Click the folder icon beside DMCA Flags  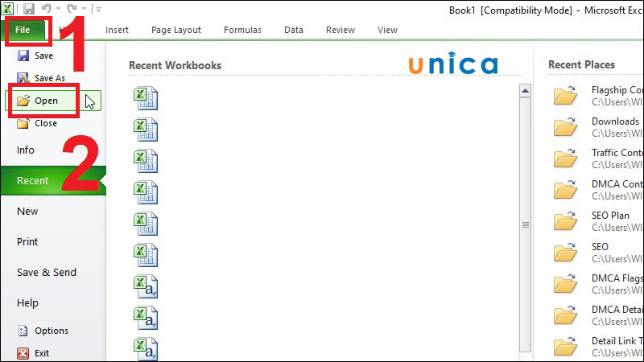566,284
